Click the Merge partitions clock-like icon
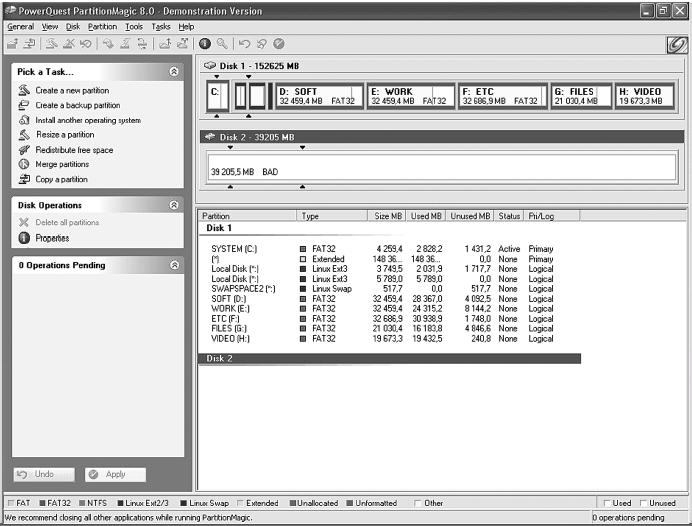 click(24, 164)
